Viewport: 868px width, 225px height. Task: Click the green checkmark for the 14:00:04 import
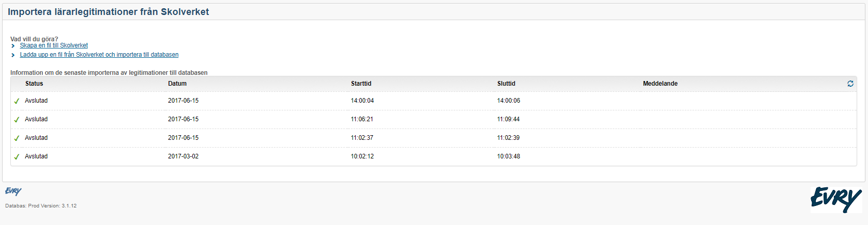(x=17, y=101)
